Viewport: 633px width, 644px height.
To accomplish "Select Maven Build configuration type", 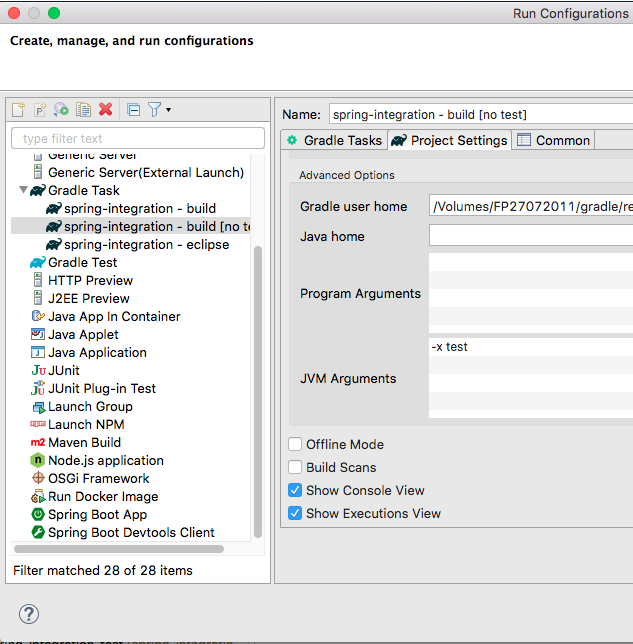I will point(84,443).
